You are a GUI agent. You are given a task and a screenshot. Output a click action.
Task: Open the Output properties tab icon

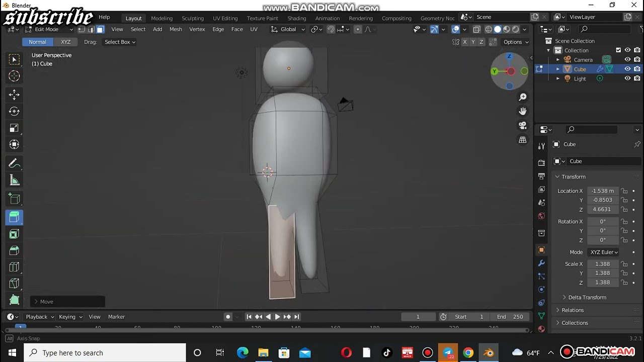click(541, 176)
